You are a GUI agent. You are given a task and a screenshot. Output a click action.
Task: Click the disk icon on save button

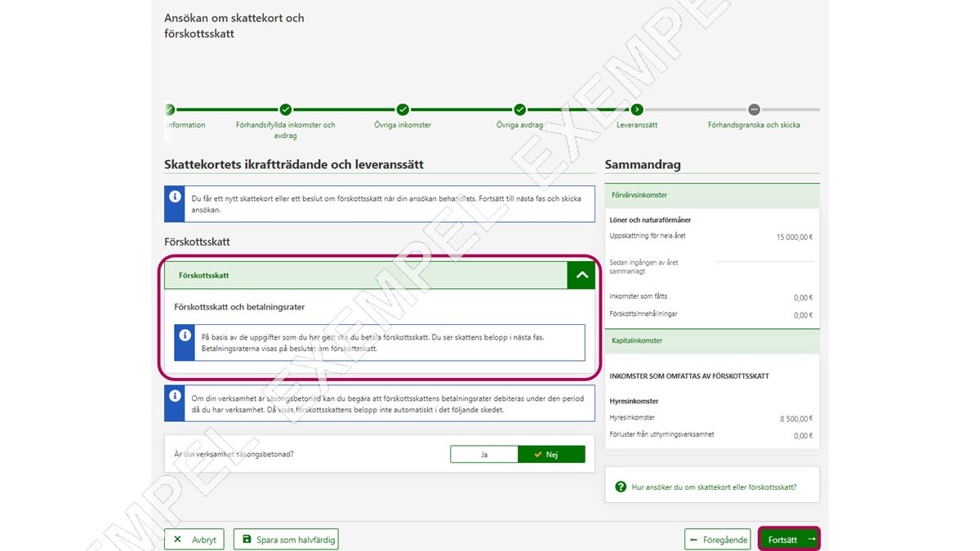pos(247,540)
